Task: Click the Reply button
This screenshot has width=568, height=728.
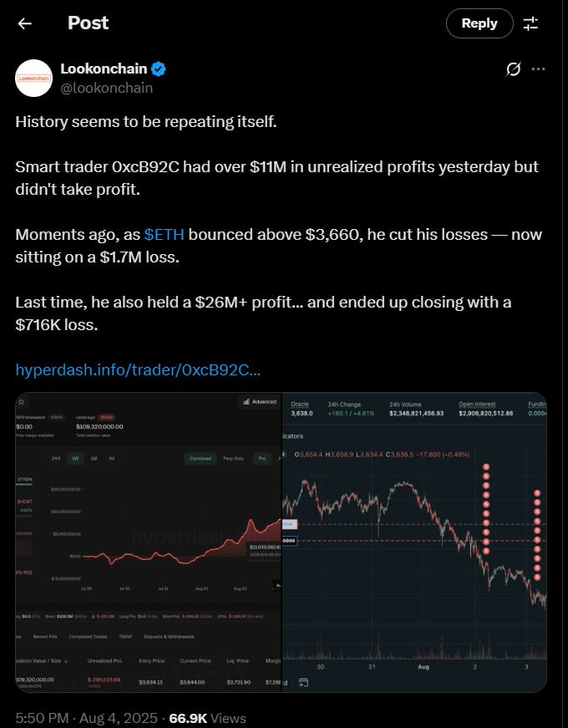Action: pyautogui.click(x=479, y=23)
